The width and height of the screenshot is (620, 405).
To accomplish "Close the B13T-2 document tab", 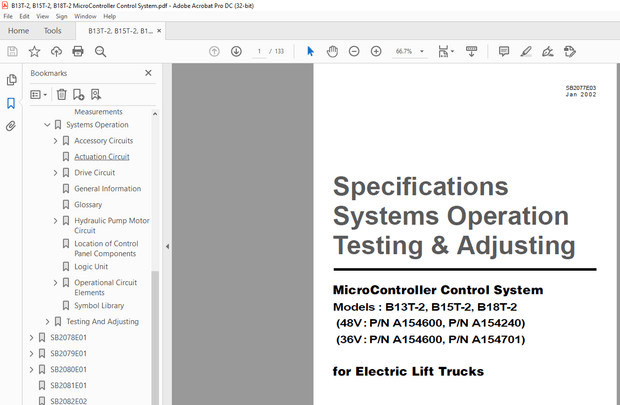I will coord(159,31).
